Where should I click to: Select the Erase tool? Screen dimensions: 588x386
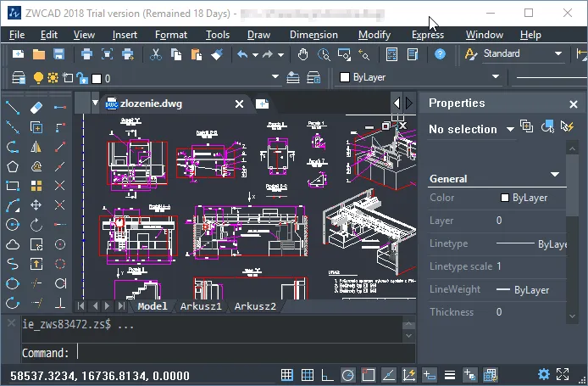click(36, 108)
